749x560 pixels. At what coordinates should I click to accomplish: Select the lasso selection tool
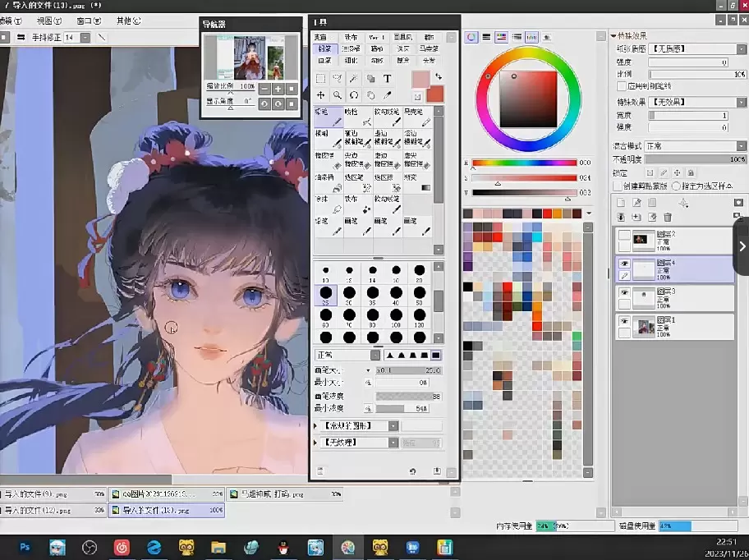coord(338,79)
